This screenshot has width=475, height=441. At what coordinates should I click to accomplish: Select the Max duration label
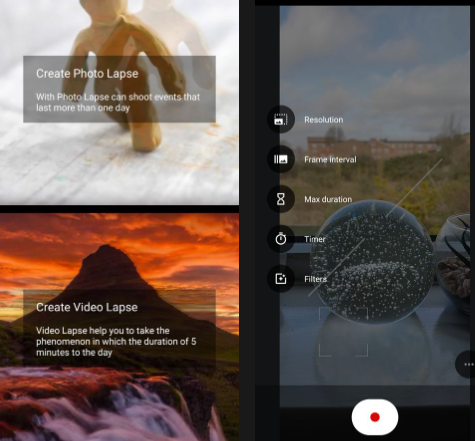328,199
